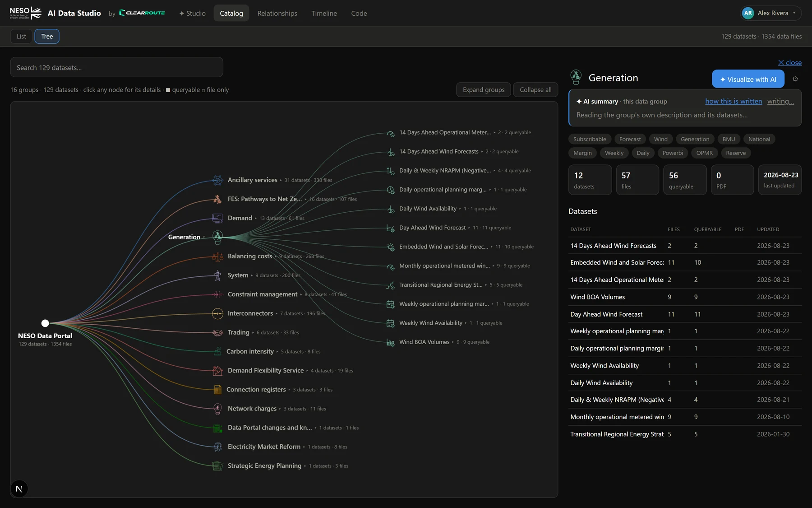Open the Catalog tab
This screenshot has width=812, height=508.
pyautogui.click(x=231, y=14)
